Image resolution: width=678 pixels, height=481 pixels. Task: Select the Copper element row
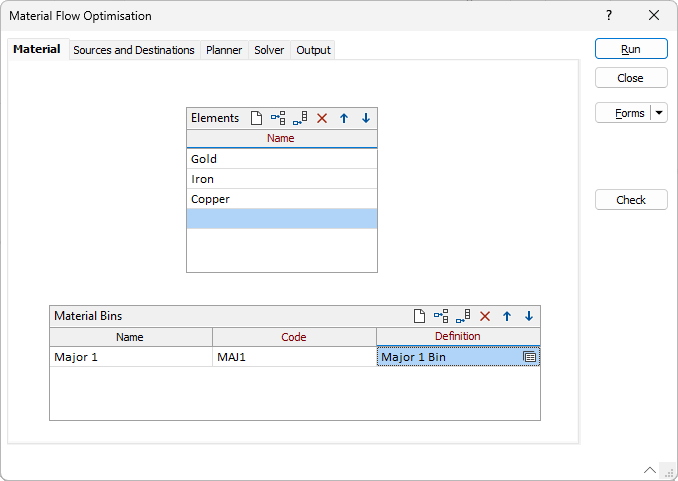point(281,199)
